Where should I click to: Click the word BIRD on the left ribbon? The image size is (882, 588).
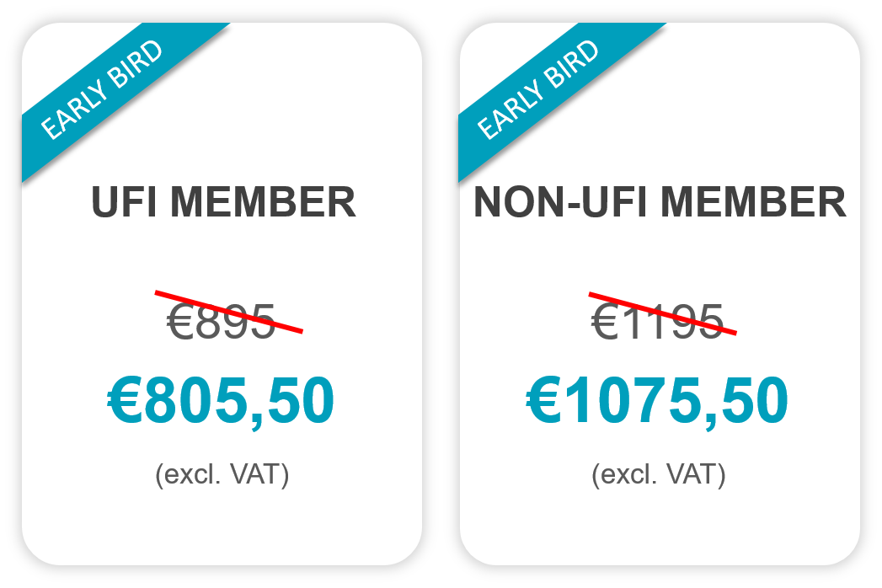[x=136, y=63]
